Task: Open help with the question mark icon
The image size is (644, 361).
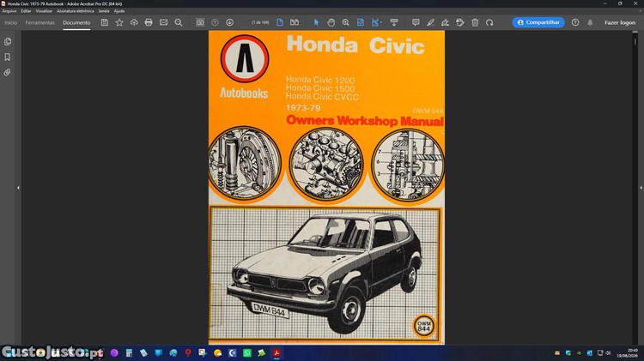Action: pos(575,22)
